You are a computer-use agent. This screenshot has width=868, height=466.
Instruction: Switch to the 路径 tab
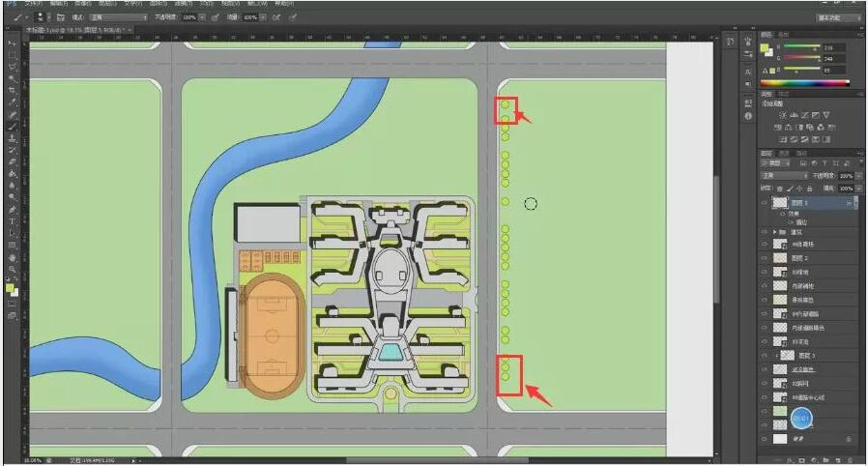click(800, 153)
